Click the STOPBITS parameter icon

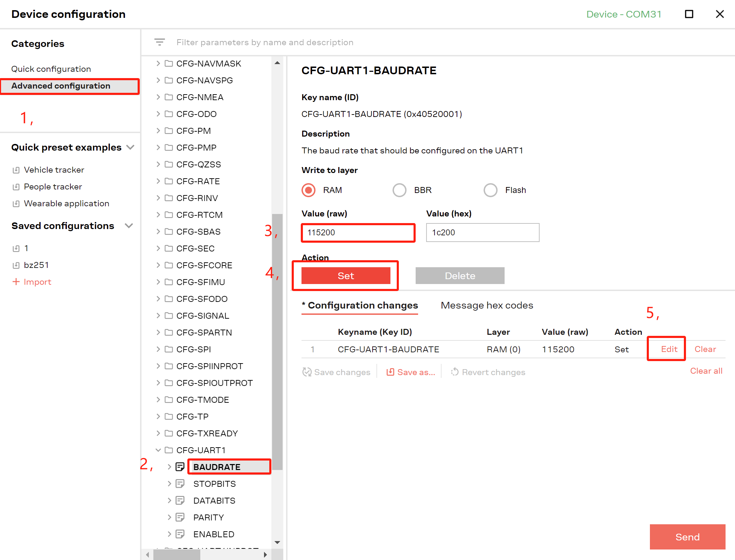[x=180, y=484]
